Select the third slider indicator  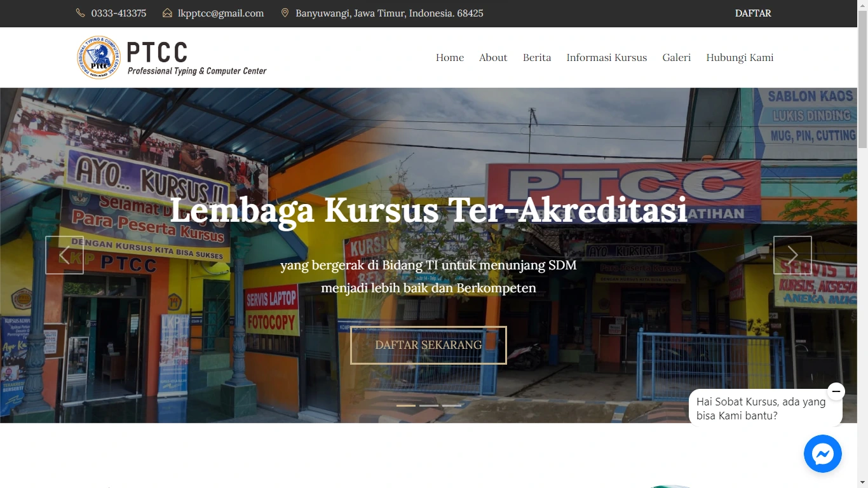pos(452,405)
